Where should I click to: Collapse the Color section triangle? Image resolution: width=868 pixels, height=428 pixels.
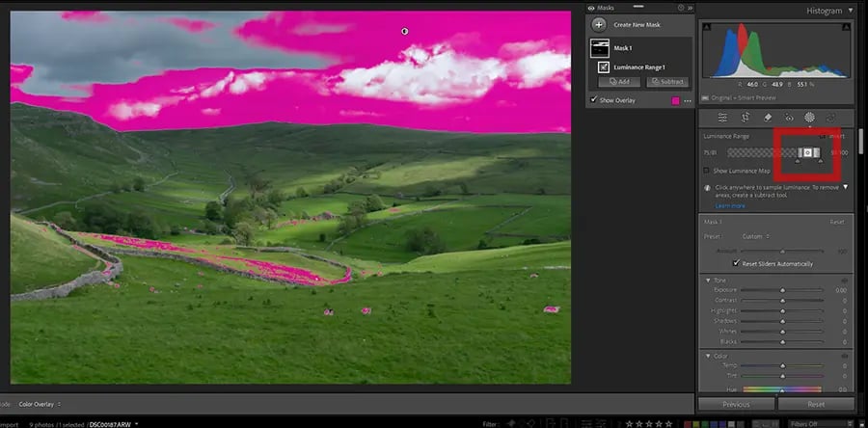[708, 356]
